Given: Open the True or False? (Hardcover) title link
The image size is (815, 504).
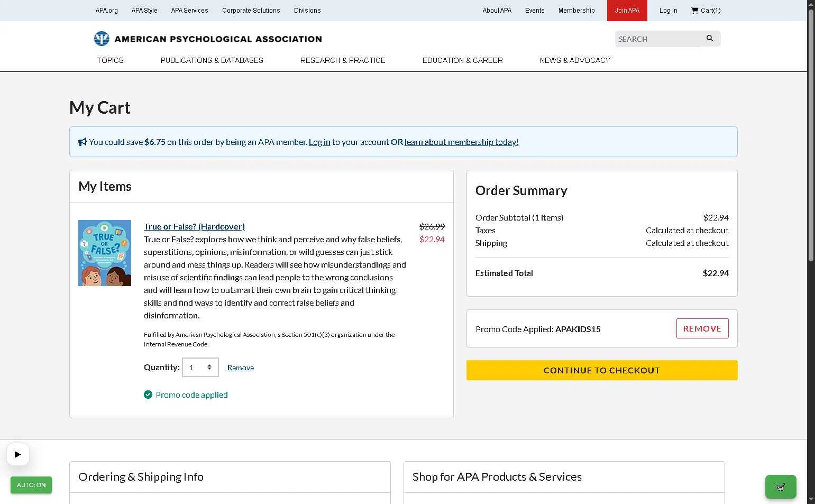Looking at the screenshot, I should point(194,226).
